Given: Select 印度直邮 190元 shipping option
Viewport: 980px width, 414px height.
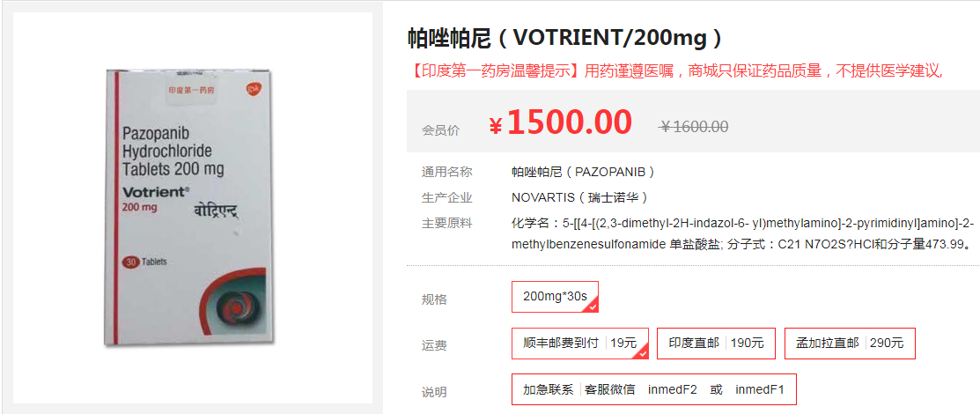Looking at the screenshot, I should [x=716, y=343].
